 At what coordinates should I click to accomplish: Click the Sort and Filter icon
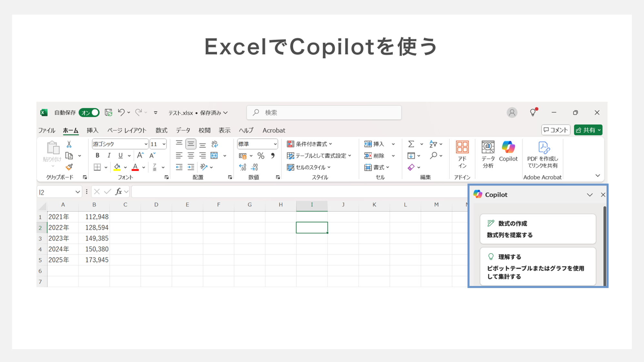[x=433, y=144]
